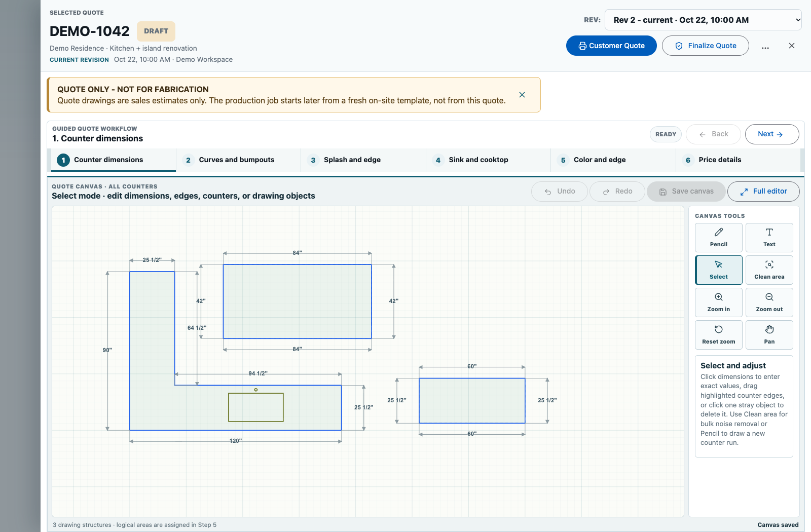Select the 84" by 42" island counter
Viewport: 811px width, 532px height.
coord(298,301)
